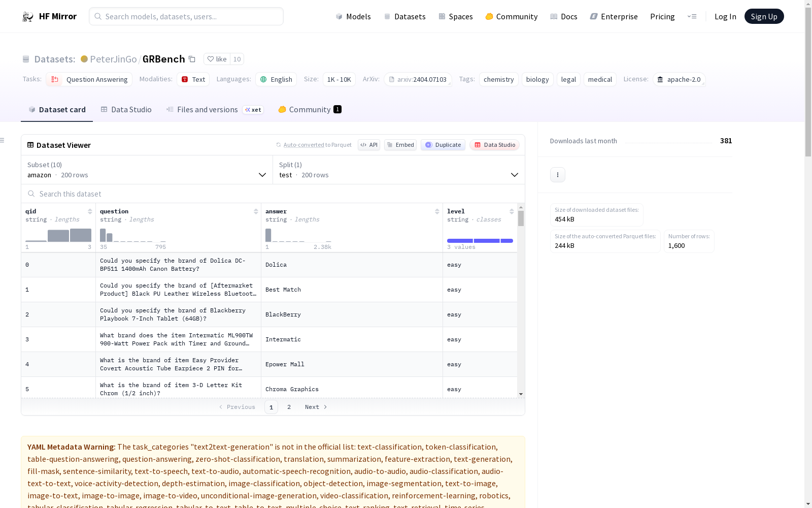The image size is (812, 508).
Task: Click the English language tag
Action: (x=276, y=79)
